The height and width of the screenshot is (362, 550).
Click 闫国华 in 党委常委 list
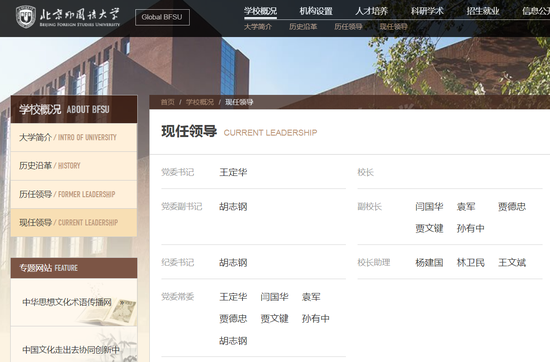275,297
